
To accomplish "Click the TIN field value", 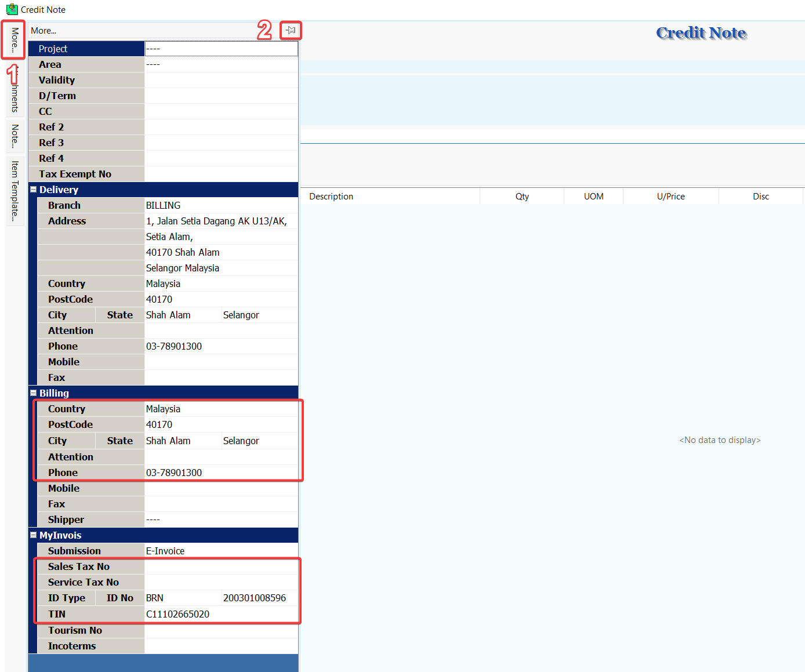I will coord(220,614).
